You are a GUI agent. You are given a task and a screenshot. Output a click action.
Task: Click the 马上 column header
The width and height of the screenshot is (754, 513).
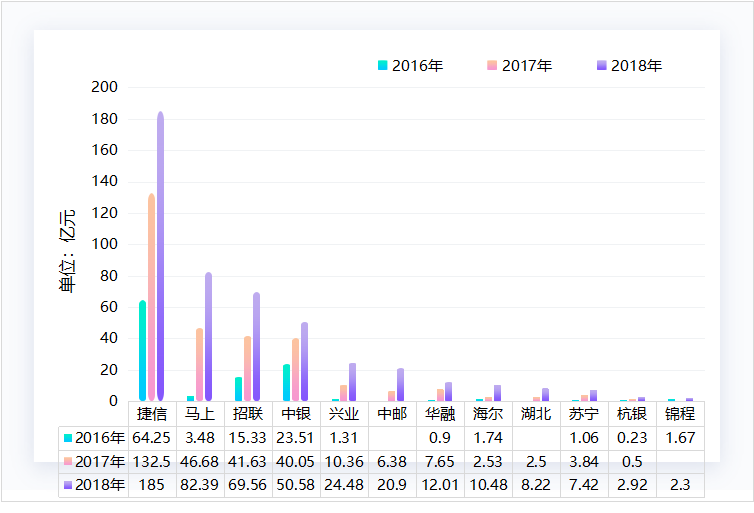coord(200,413)
